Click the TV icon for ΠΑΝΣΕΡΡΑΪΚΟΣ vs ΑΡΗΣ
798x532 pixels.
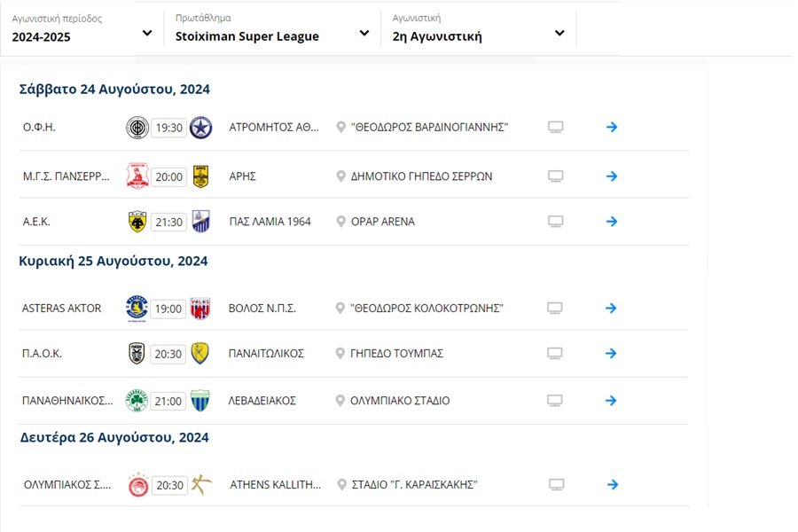click(555, 176)
